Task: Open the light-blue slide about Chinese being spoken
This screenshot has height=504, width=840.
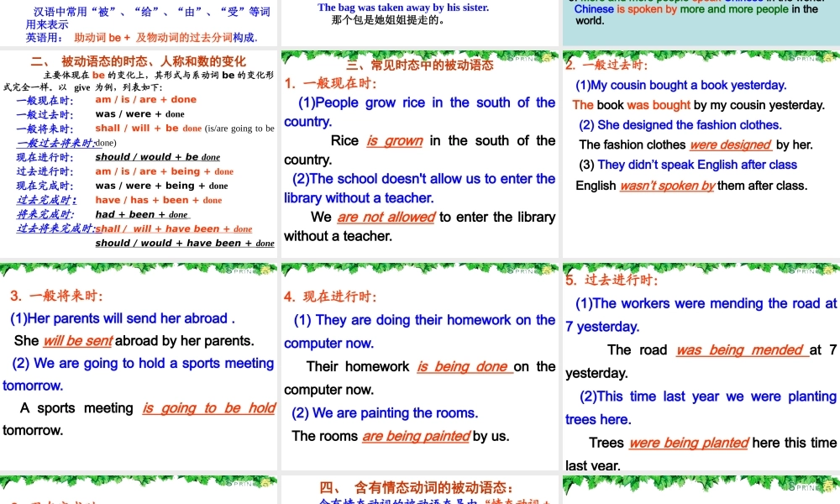Action: pos(701,23)
